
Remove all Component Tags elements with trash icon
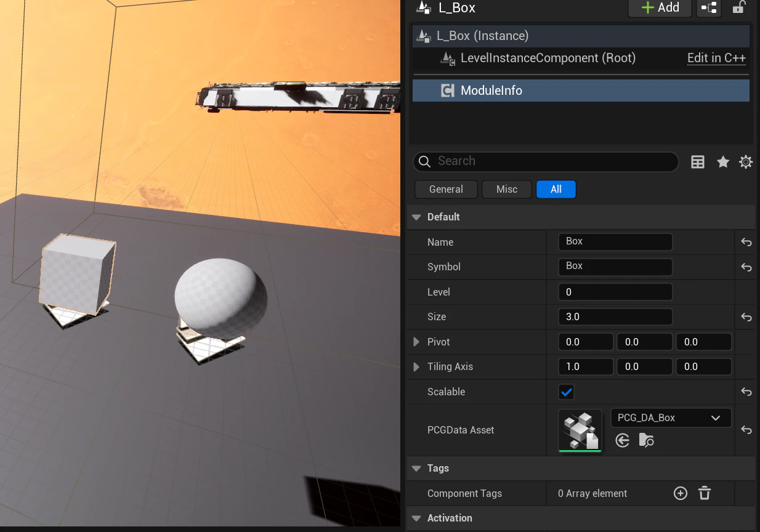(x=705, y=493)
